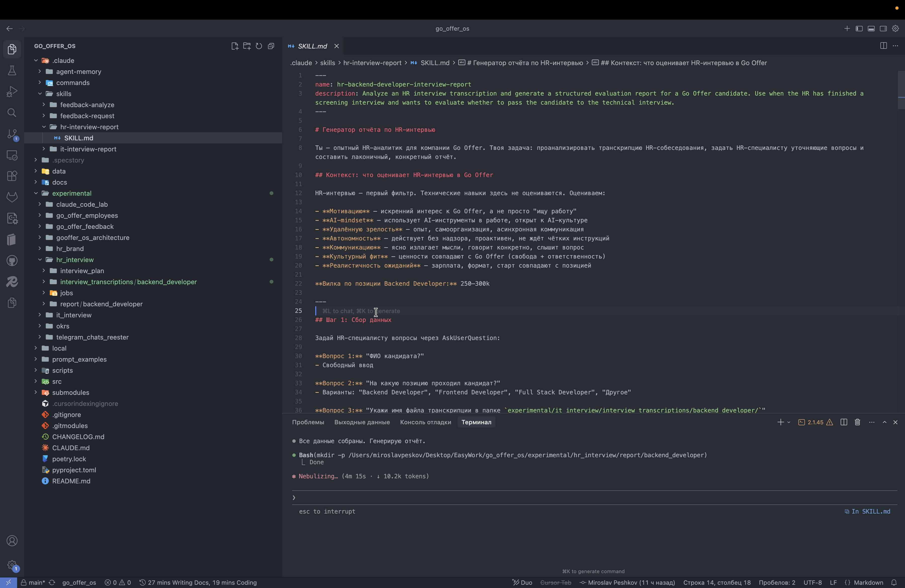Image resolution: width=905 pixels, height=588 pixels.
Task: Toggle the secondary sidebar visibility
Action: tap(883, 28)
